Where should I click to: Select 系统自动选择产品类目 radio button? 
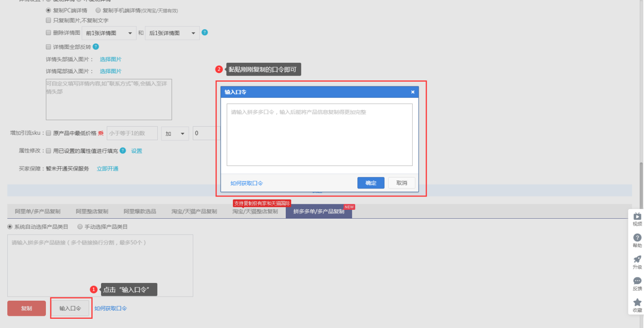[x=10, y=227]
